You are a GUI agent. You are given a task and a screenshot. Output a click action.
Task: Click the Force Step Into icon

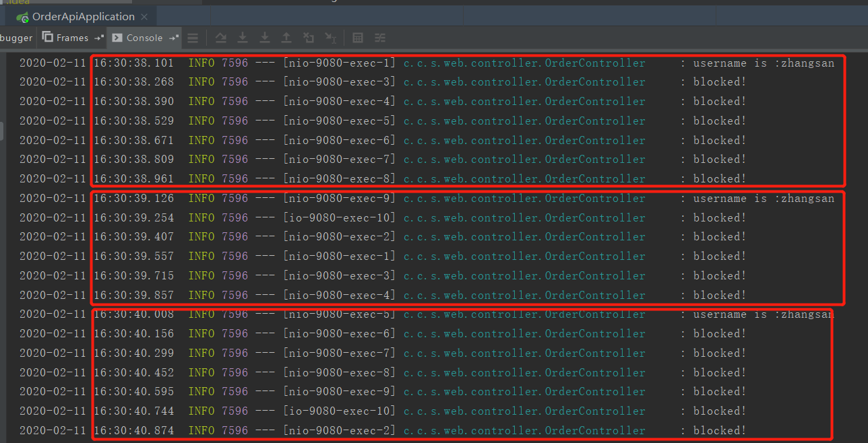click(265, 38)
